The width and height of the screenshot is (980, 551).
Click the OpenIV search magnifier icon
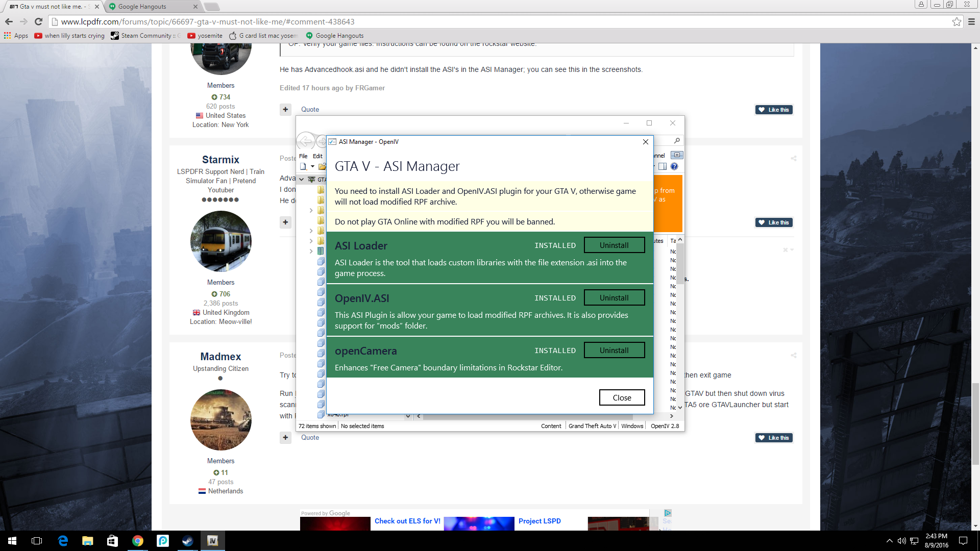[x=677, y=141]
